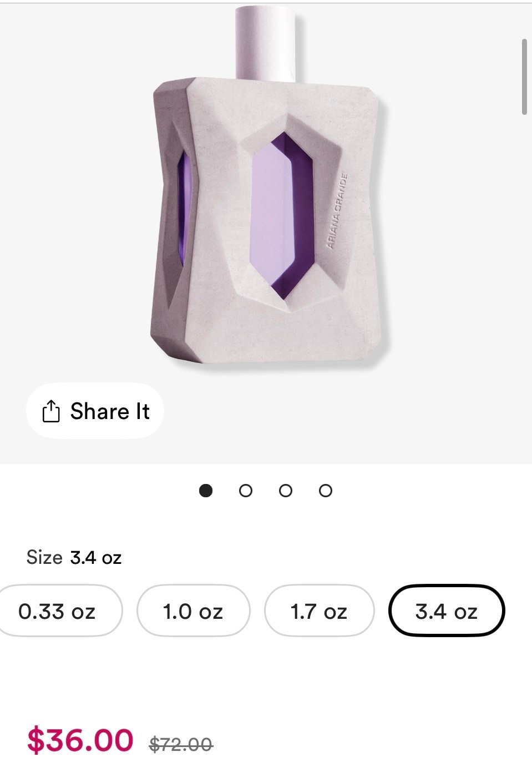Click the $36.00 sale price
Image resolution: width=532 pixels, height=772 pixels.
(x=80, y=740)
